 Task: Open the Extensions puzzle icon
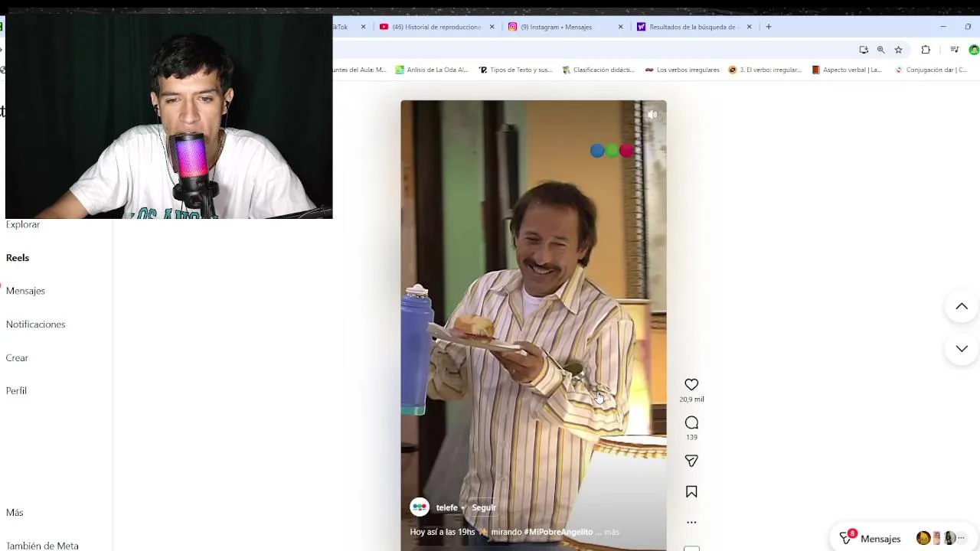(926, 50)
